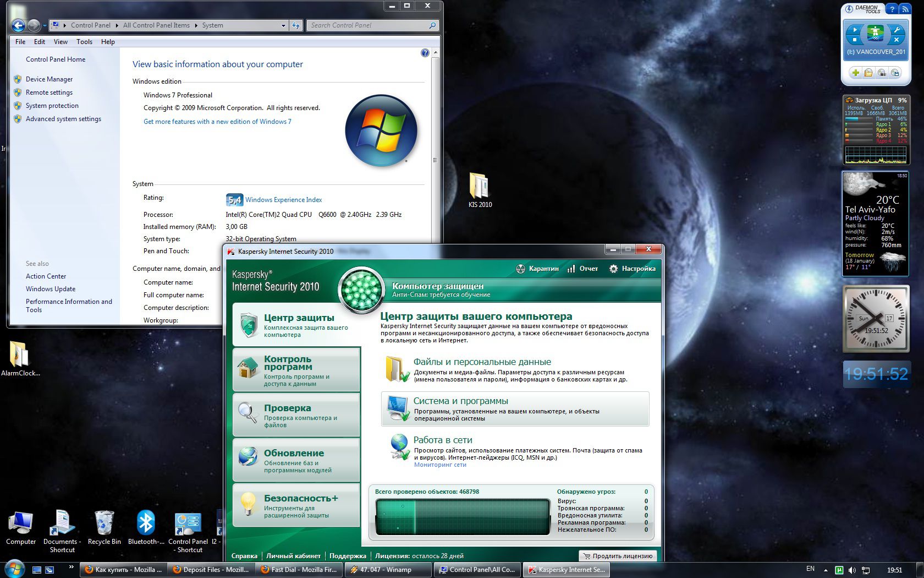
Task: Open Поддержка support link in Kaspersky
Action: pos(348,556)
